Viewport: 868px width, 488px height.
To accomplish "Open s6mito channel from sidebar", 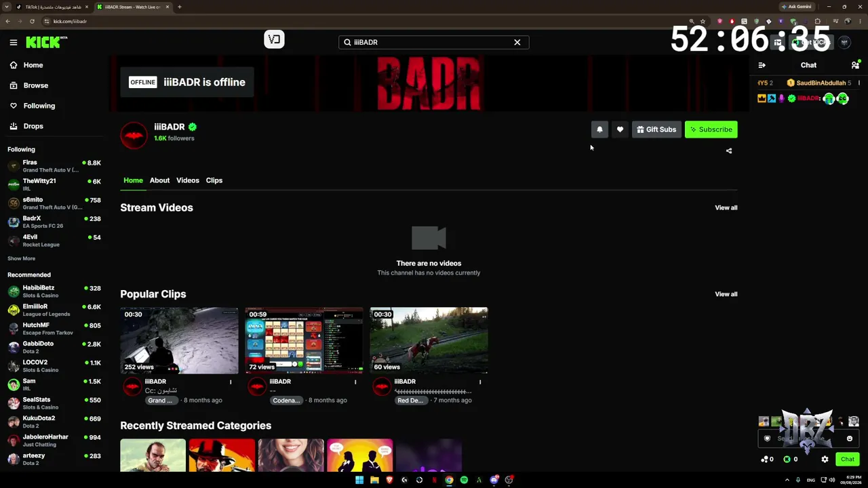I will pyautogui.click(x=54, y=203).
